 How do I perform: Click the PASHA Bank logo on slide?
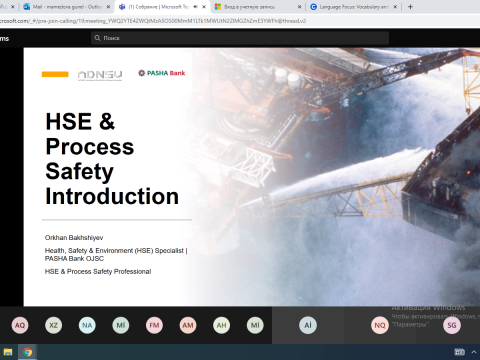[x=162, y=73]
